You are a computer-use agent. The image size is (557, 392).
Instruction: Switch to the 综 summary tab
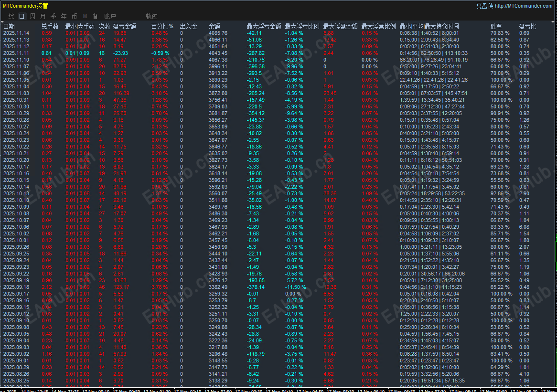point(11,16)
